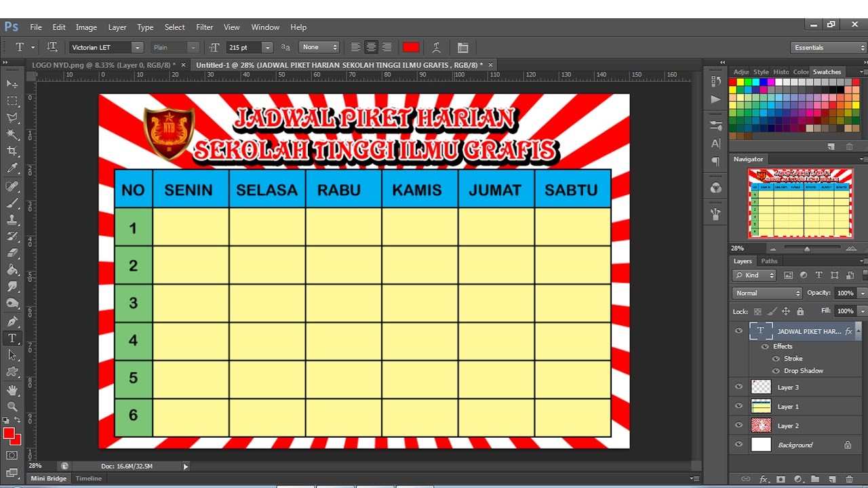
Task: Select the Crop tool
Action: (12, 151)
